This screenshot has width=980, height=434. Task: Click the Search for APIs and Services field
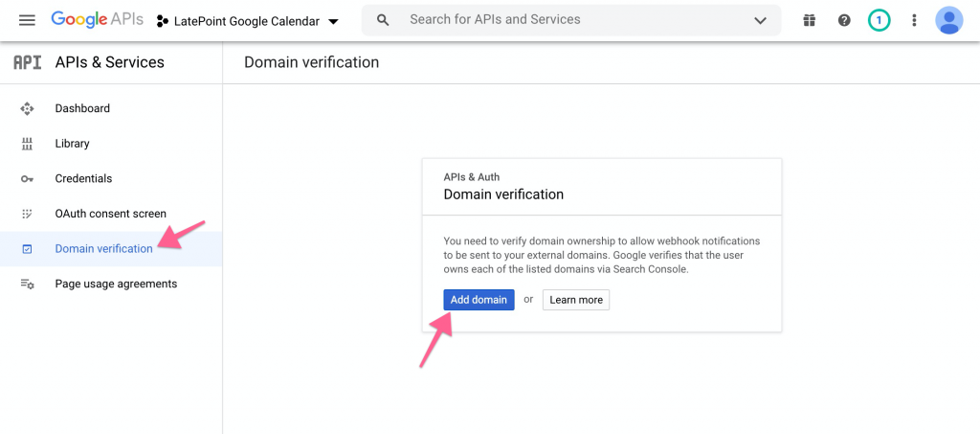571,20
